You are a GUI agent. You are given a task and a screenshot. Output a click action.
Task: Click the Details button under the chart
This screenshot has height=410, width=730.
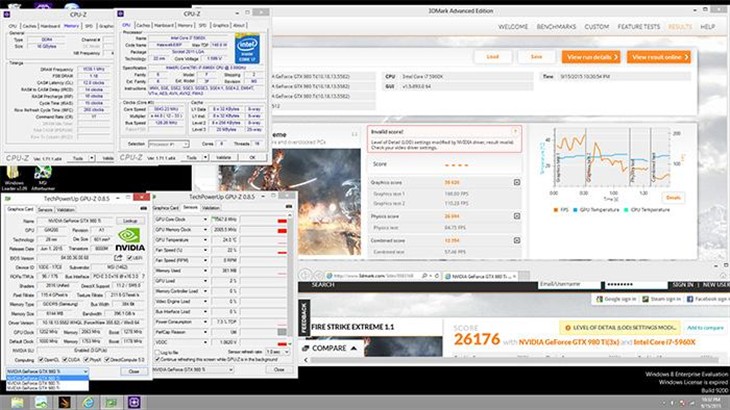(x=673, y=197)
